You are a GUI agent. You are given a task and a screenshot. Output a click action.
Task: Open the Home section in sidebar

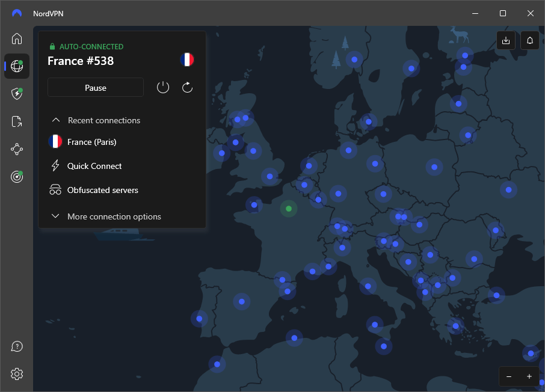tap(17, 38)
